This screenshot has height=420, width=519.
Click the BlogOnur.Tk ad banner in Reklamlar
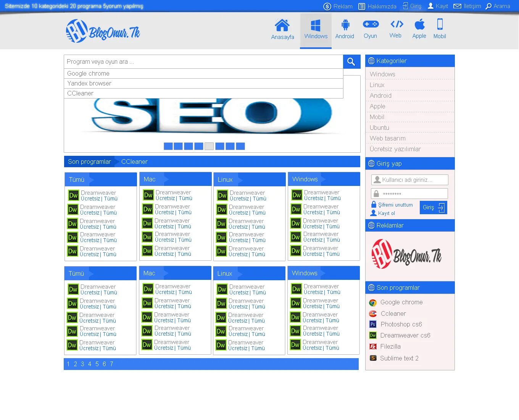tap(406, 254)
